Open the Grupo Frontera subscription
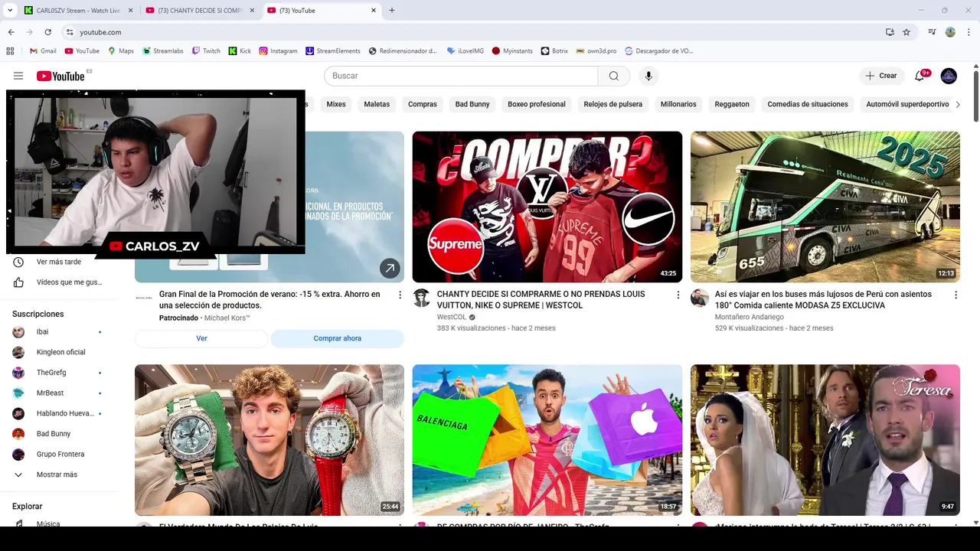 point(58,455)
